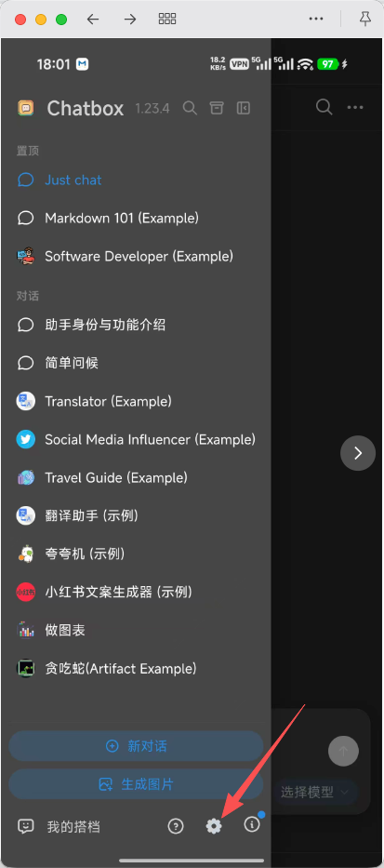Open 翻译助手 (示例) conversation
This screenshot has width=384, height=868.
coord(136,515)
